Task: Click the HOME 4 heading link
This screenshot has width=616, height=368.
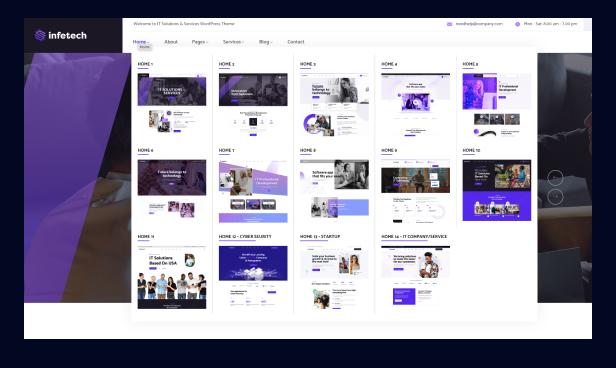Action: coord(389,64)
